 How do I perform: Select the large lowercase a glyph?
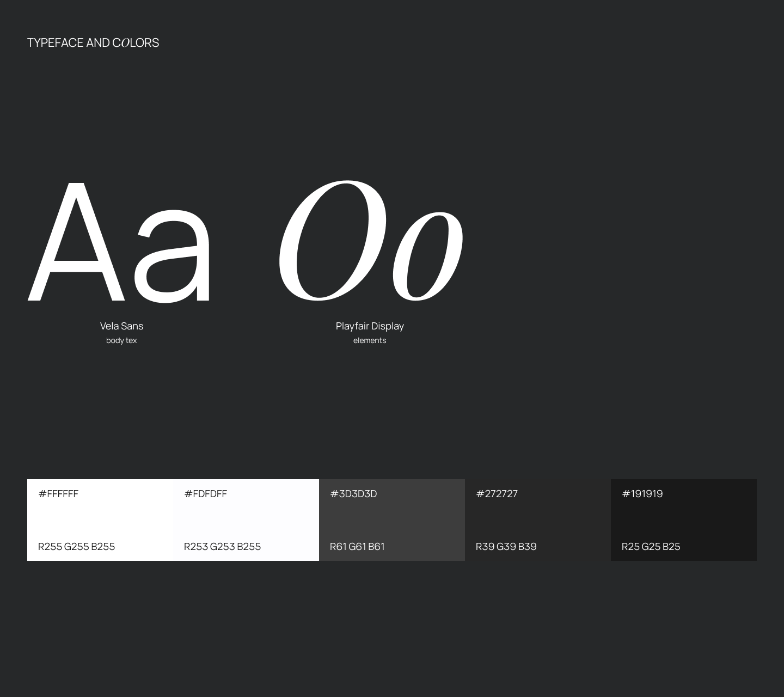click(173, 256)
